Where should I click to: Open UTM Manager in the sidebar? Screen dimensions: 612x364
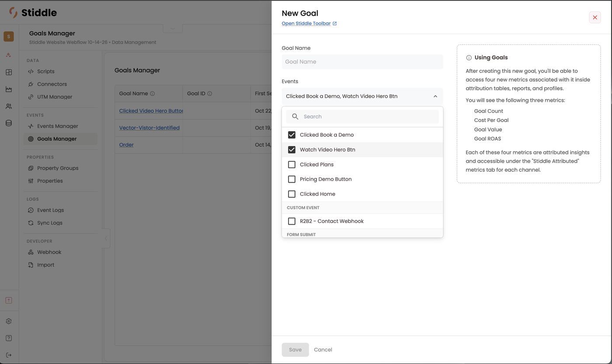coord(60,97)
